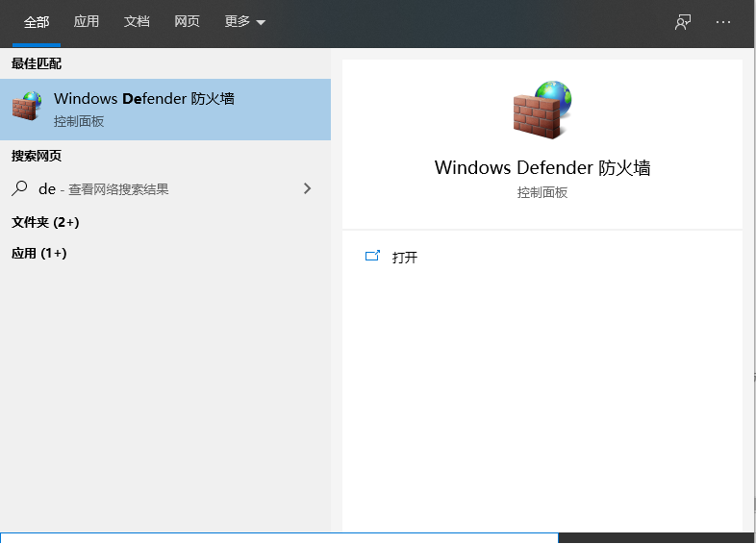
Task: Click the Windows Defender 防火墙 title in preview pane
Action: [542, 167]
